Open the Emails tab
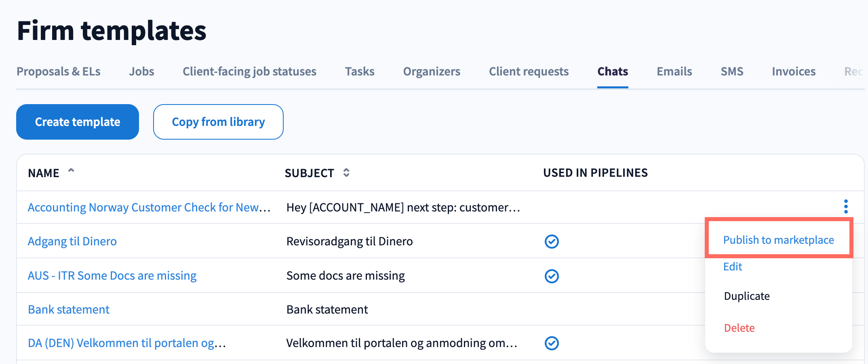 674,71
